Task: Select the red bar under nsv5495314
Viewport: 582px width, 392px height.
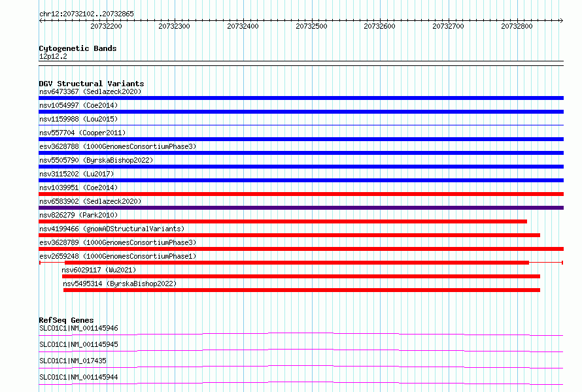Action: (301, 290)
